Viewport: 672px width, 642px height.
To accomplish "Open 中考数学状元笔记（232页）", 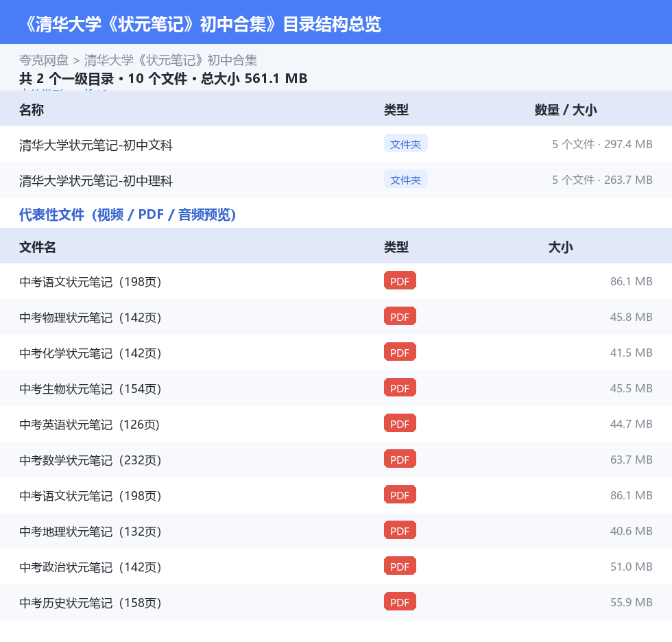I will pos(91,460).
